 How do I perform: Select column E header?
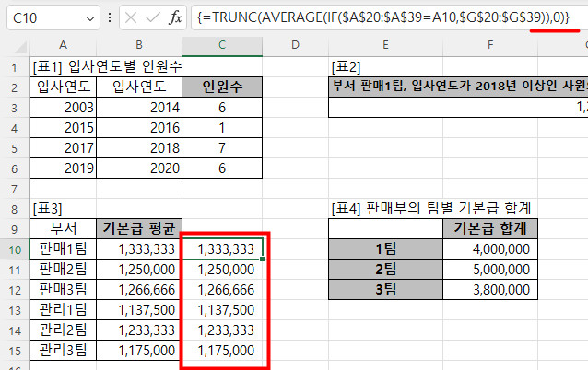point(385,45)
